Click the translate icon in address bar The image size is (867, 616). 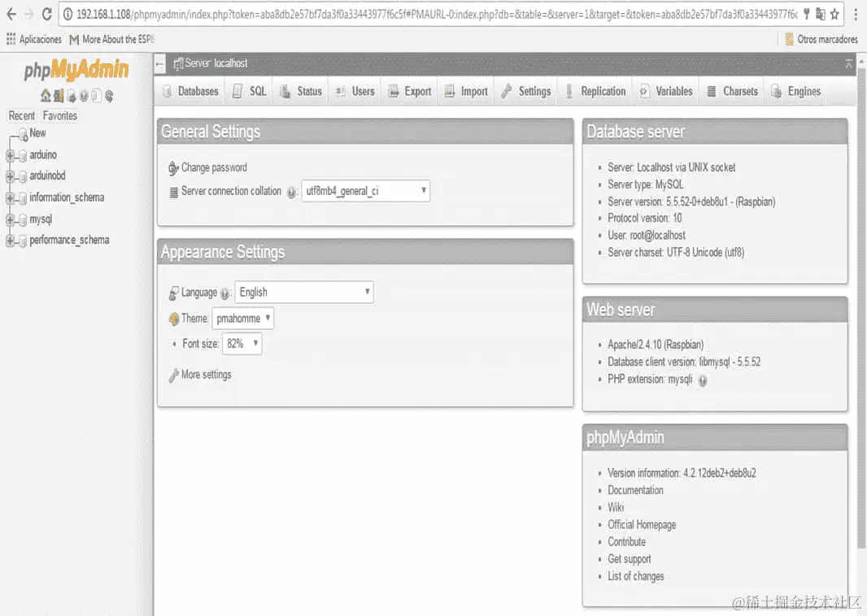[x=821, y=15]
